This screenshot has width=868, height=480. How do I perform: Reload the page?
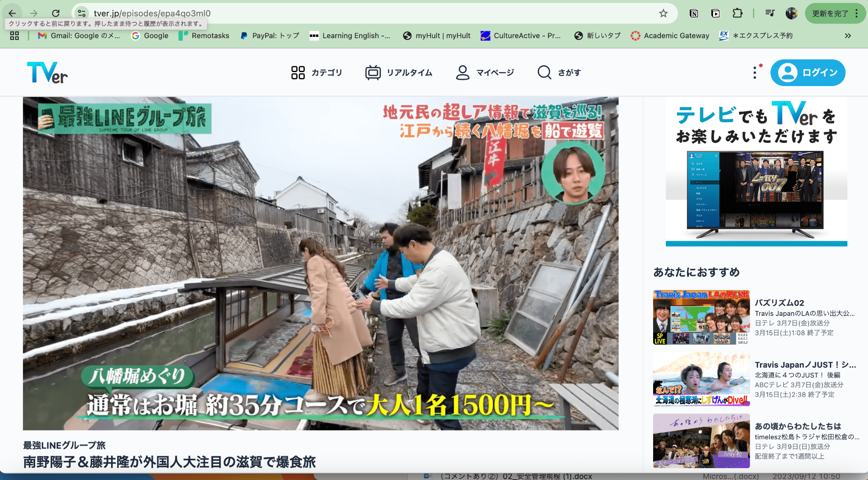[56, 13]
